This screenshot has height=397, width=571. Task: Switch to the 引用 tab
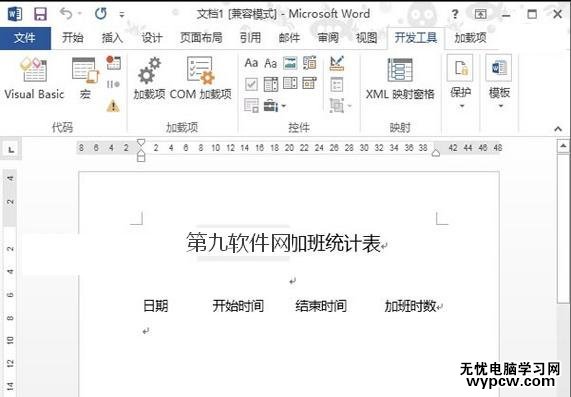pos(250,38)
